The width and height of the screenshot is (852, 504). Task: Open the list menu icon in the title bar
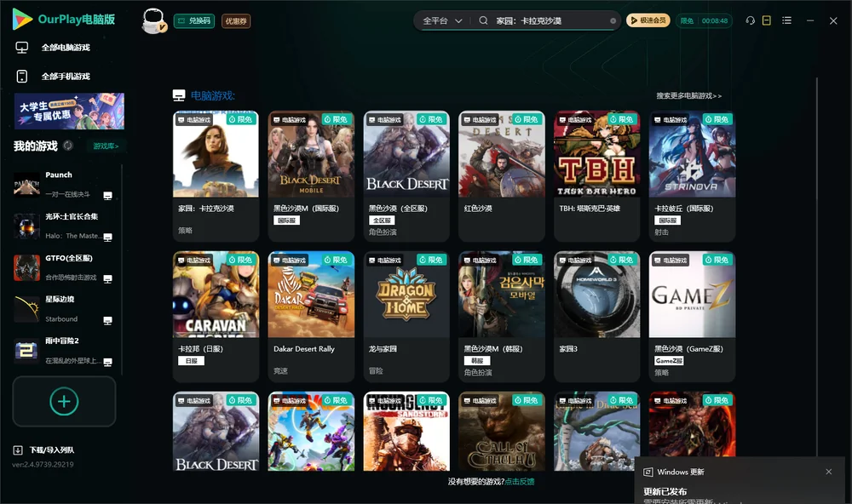(x=786, y=20)
